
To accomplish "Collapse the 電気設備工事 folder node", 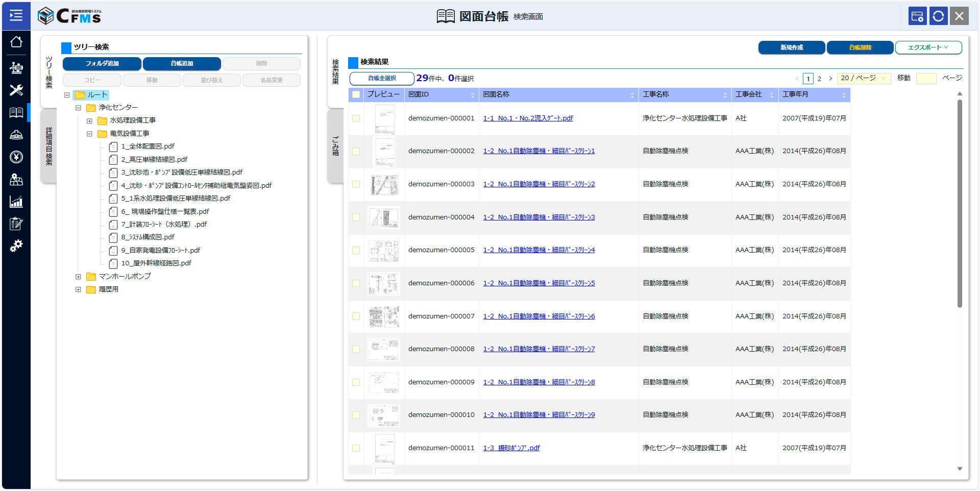I will (x=89, y=134).
